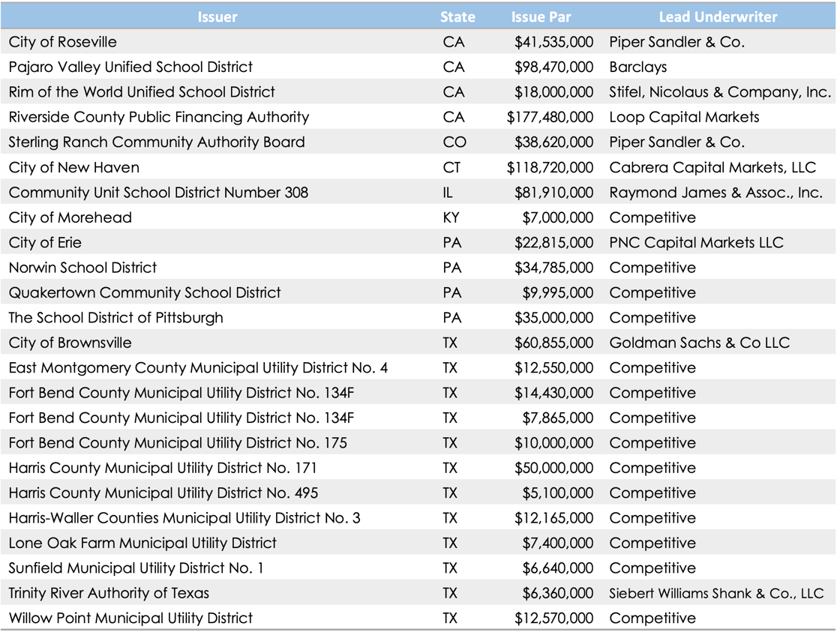The image size is (840, 638).
Task: Click the State column header
Action: 457,16
